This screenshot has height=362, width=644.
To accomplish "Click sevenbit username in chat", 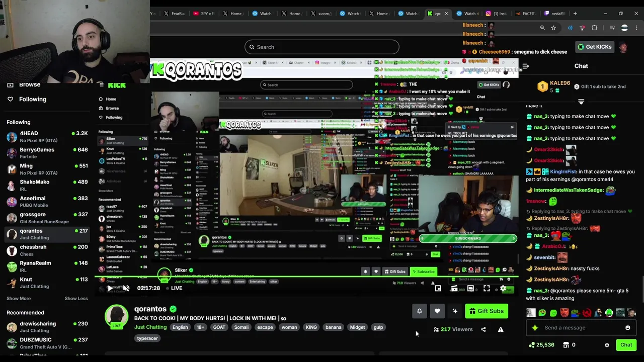I will (x=544, y=257).
